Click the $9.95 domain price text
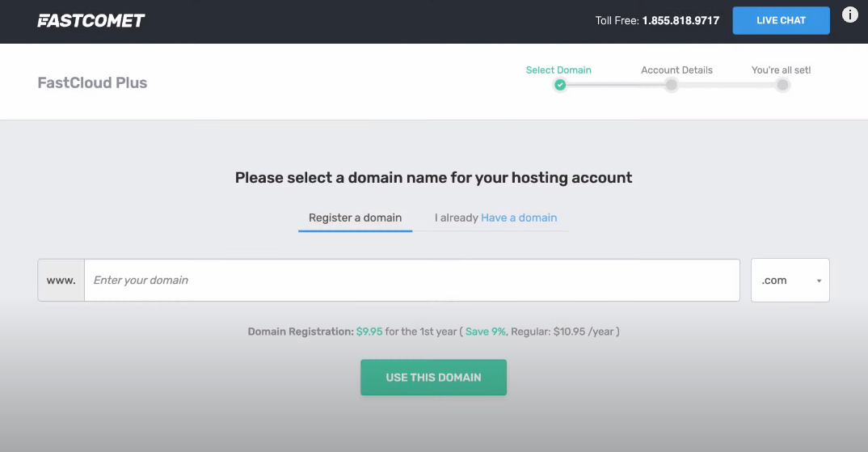 click(x=369, y=332)
